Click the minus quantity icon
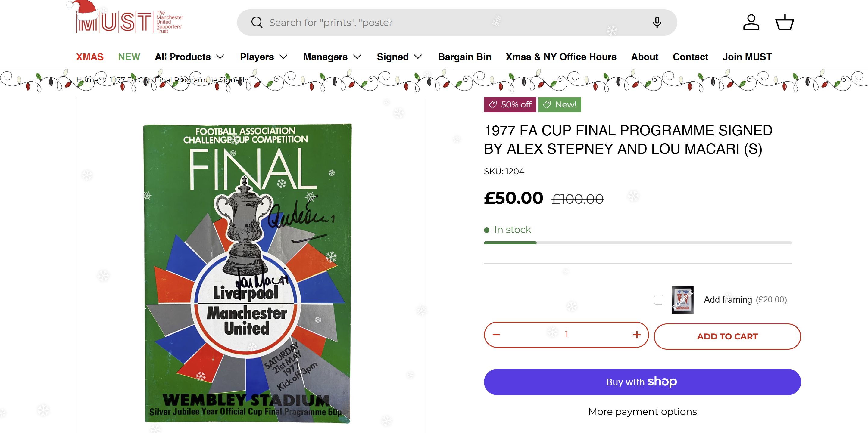The height and width of the screenshot is (433, 868). tap(496, 335)
